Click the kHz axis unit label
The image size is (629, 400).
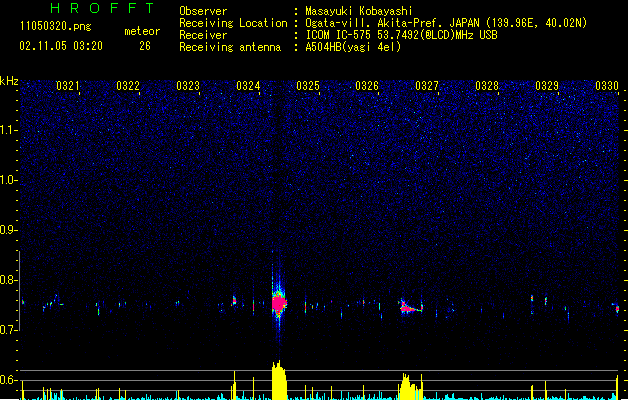pyautogui.click(x=9, y=81)
